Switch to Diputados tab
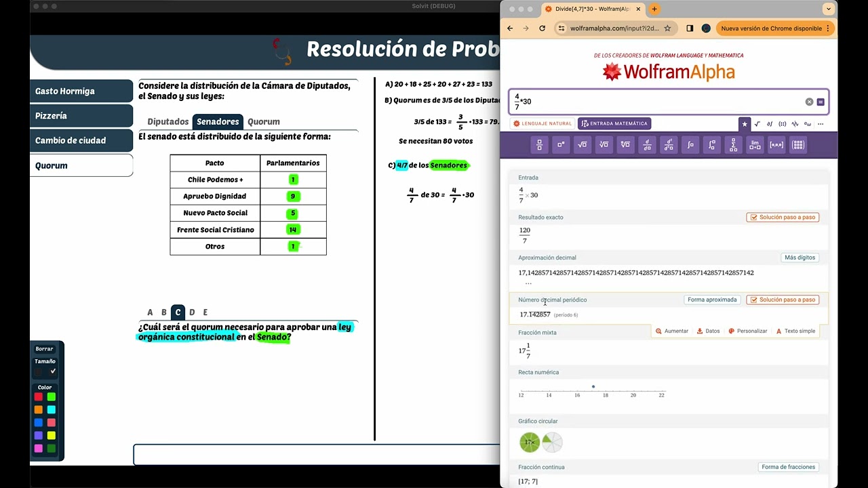The image size is (868, 488). (168, 122)
